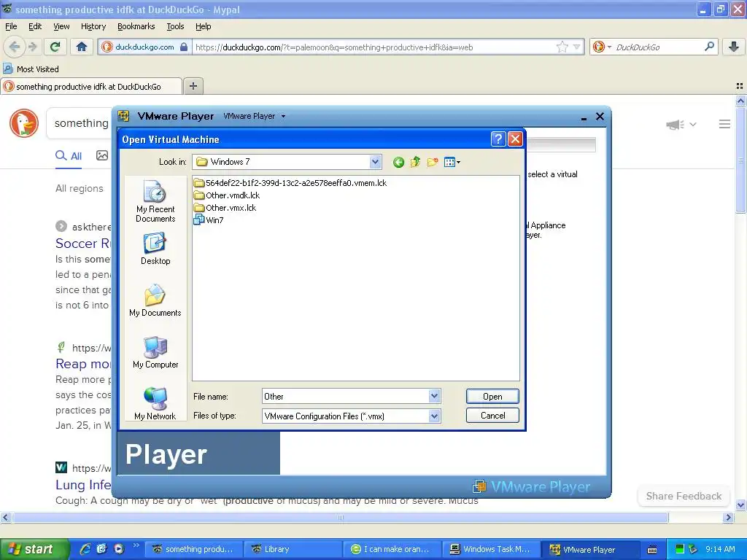This screenshot has width=747, height=560.
Task: Click the File name input field
Action: (x=345, y=396)
